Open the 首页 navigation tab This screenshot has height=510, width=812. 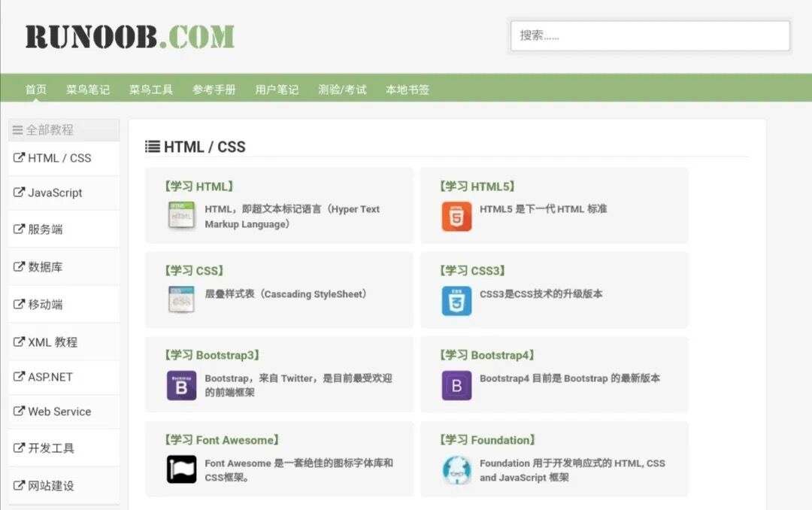click(36, 90)
